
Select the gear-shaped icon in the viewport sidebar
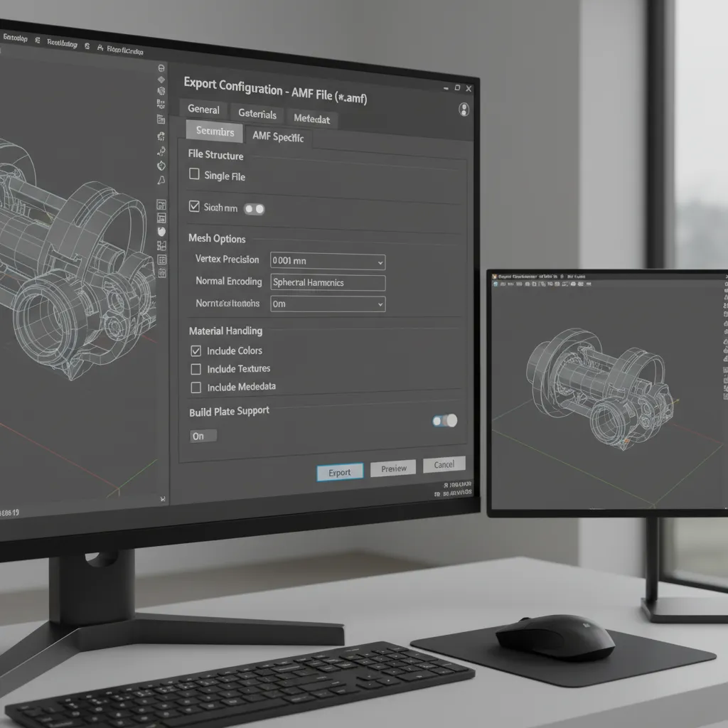tap(161, 136)
